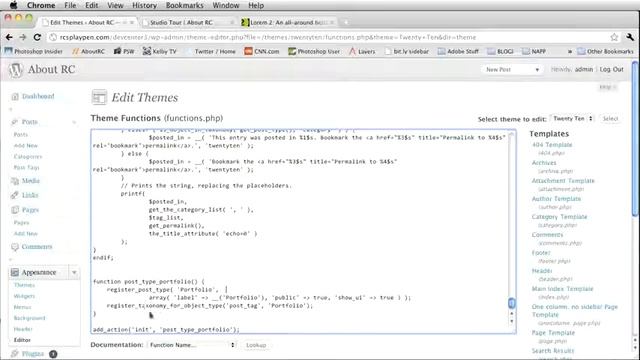
Task: Open Chrome wrench settings icon
Action: click(x=630, y=37)
